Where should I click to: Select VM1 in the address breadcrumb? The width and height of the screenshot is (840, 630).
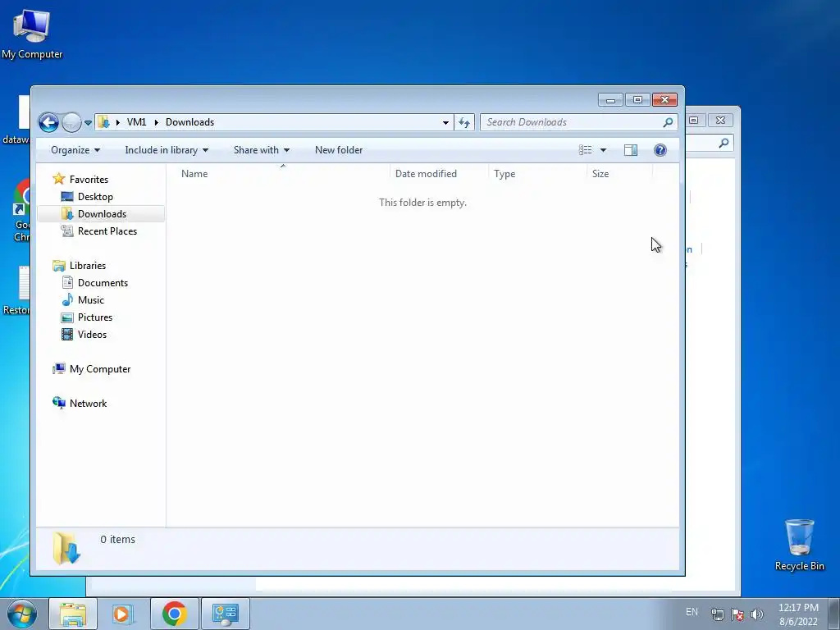pyautogui.click(x=137, y=122)
